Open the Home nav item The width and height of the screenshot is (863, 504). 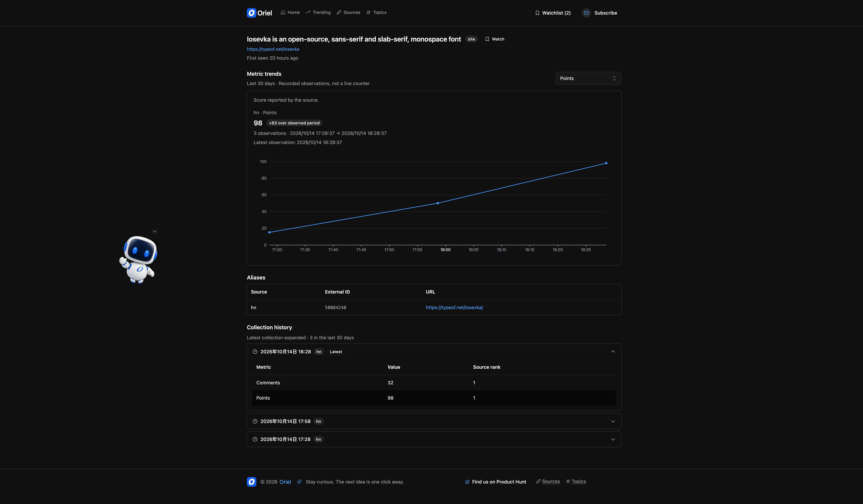point(290,12)
